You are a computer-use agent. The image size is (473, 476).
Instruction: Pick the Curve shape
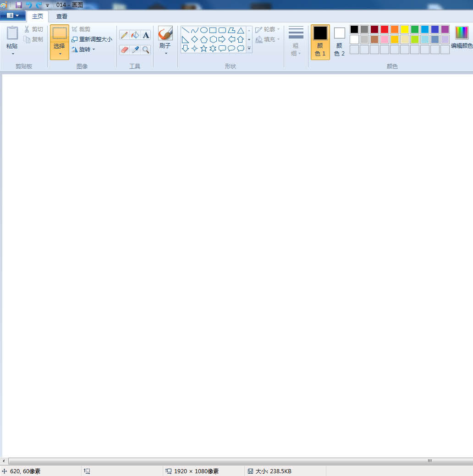tap(195, 30)
